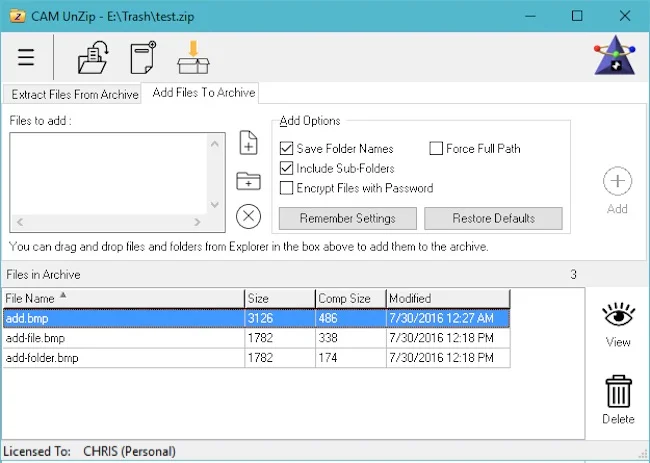Switch to Extract Files From Archive tab
The image size is (650, 463).
pyautogui.click(x=75, y=95)
